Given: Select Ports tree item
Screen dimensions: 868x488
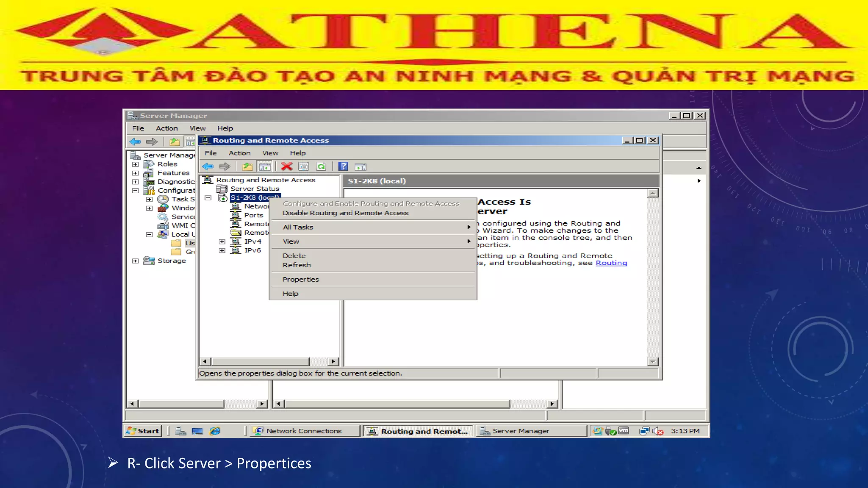Looking at the screenshot, I should pos(253,215).
